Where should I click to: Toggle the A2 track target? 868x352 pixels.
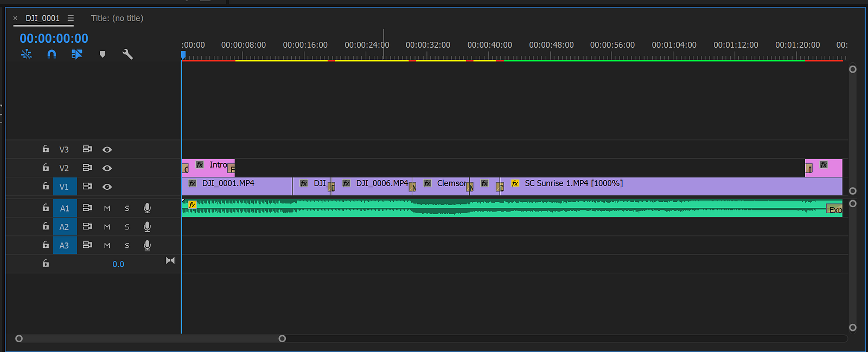coord(64,227)
